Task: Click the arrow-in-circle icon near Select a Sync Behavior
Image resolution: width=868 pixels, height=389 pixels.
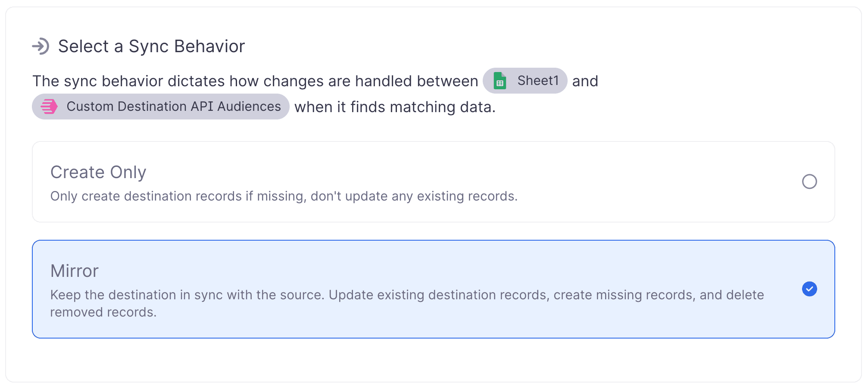Action: [41, 46]
